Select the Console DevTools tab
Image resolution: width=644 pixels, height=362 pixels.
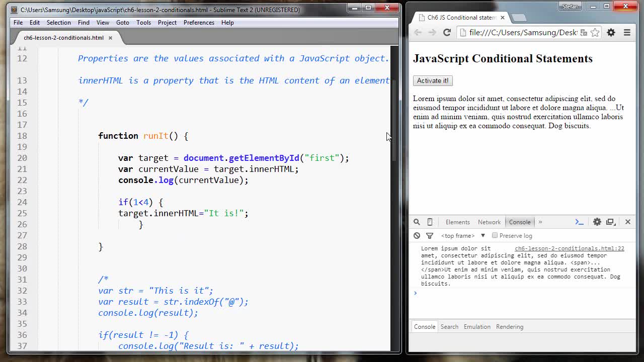(x=520, y=222)
